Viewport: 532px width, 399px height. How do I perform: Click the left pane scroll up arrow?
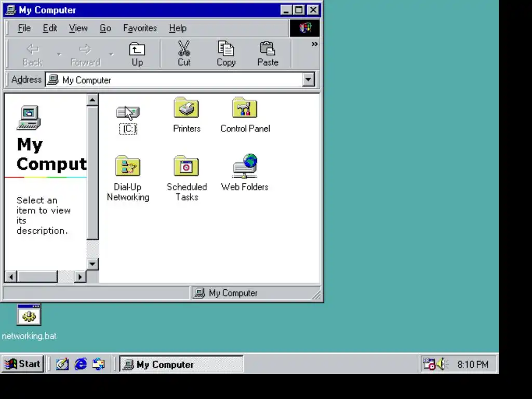[92, 100]
